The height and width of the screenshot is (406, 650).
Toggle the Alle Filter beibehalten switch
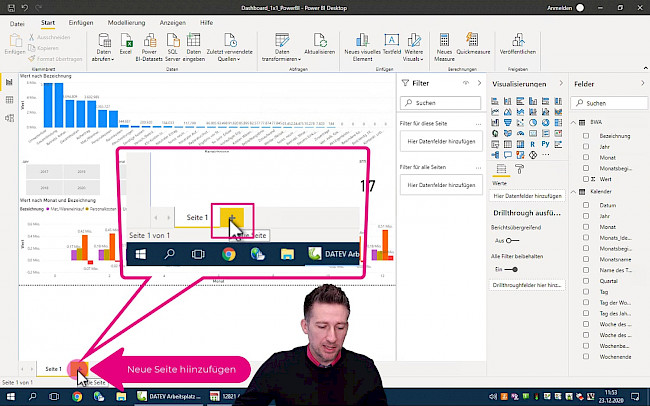click(x=511, y=269)
